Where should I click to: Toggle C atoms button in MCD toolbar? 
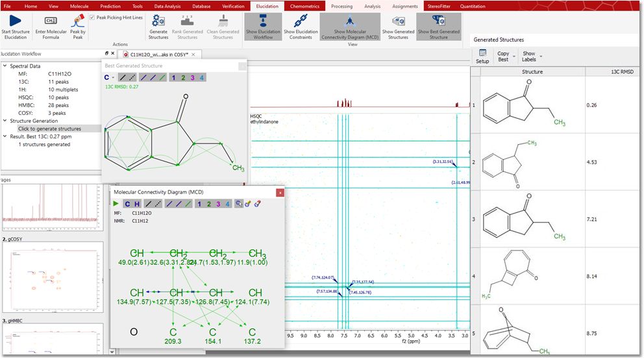coord(127,204)
